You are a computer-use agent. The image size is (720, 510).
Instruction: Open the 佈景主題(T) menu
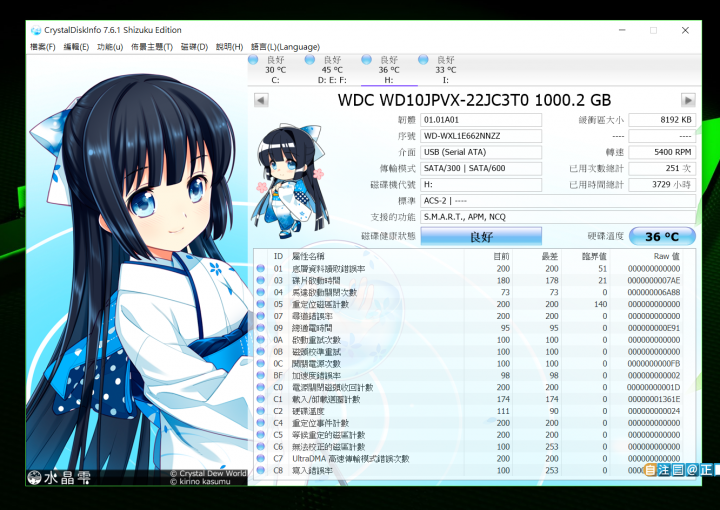152,47
